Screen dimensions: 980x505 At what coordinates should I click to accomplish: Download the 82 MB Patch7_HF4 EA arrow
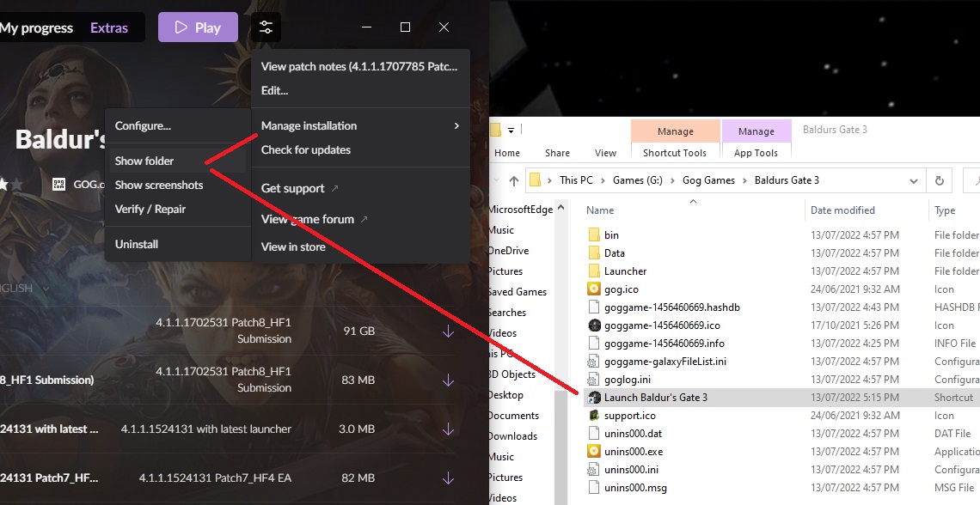[x=448, y=478]
